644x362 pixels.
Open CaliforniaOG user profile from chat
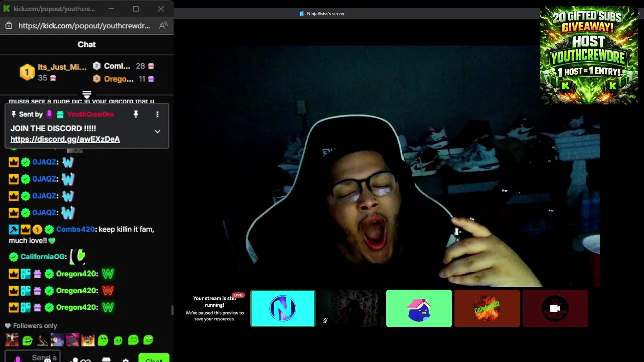[x=43, y=257]
